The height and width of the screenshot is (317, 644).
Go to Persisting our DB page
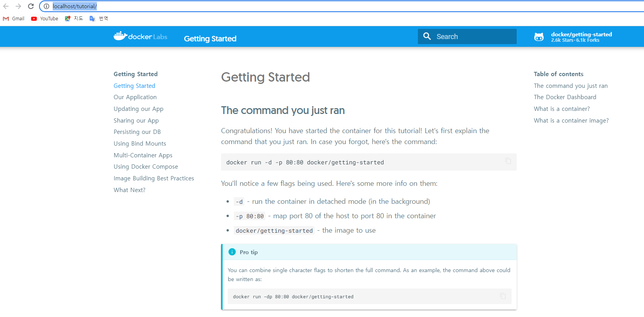click(137, 132)
